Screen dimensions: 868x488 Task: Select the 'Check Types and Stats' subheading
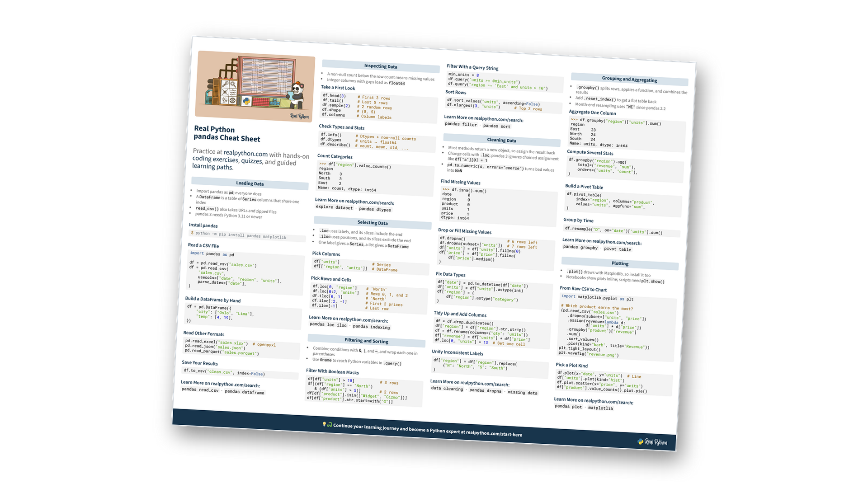(x=341, y=127)
